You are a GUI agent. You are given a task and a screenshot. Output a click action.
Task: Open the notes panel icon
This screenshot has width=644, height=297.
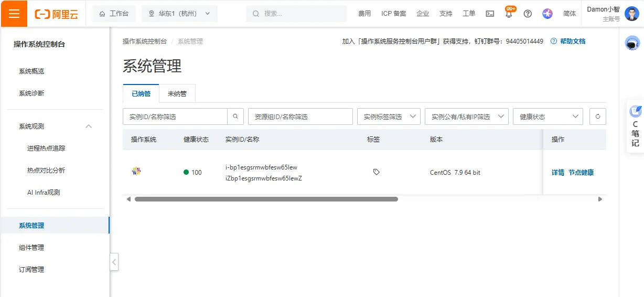point(635,111)
